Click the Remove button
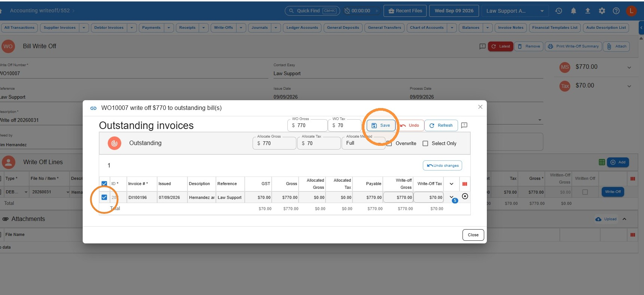Viewport: 644px width, 295px height. [529, 46]
